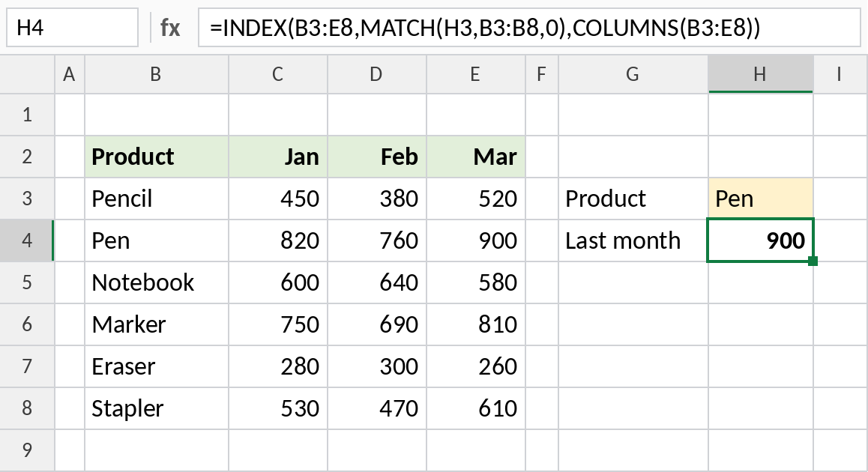Select row 6 header
Viewport: 868px width, 472px height.
click(27, 324)
